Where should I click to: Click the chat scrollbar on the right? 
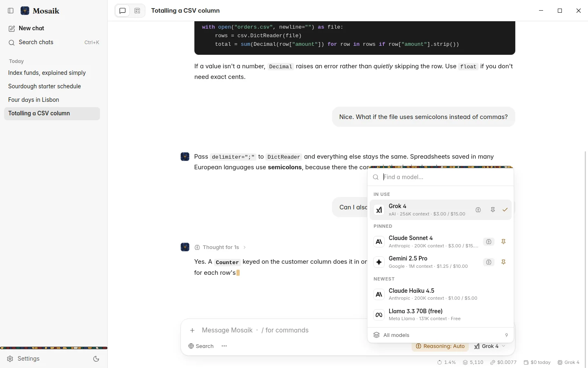(x=586, y=259)
